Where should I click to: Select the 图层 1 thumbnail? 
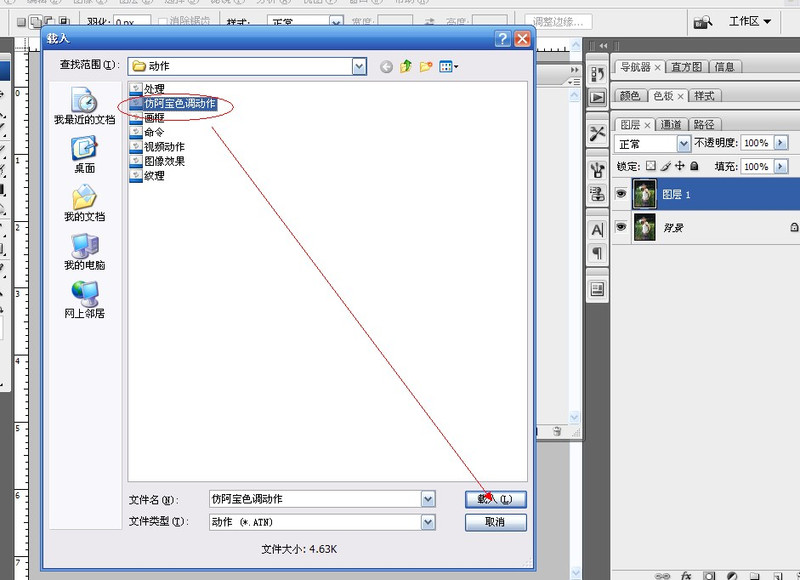point(644,194)
